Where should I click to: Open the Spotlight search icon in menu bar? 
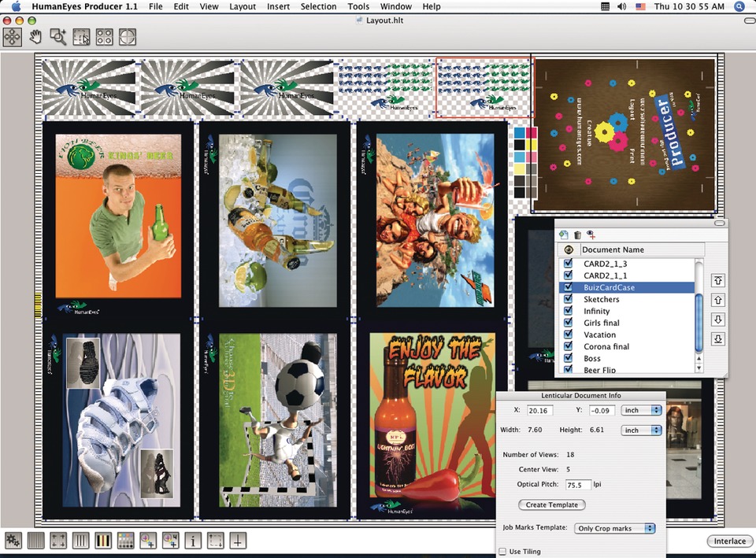pos(739,6)
